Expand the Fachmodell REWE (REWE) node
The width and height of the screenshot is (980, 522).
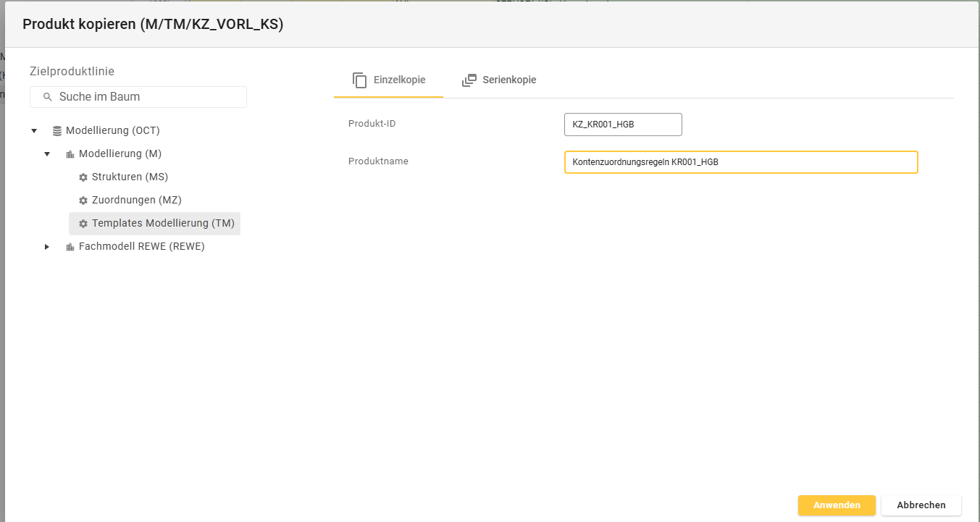(x=47, y=247)
